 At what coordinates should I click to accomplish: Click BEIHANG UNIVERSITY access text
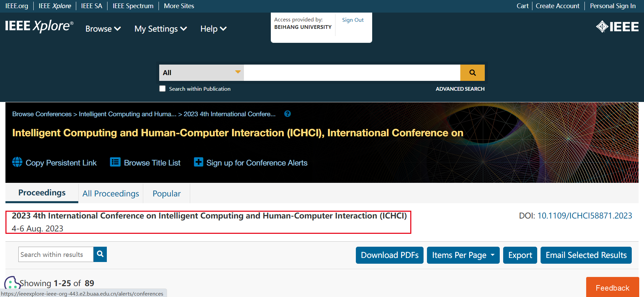point(303,27)
